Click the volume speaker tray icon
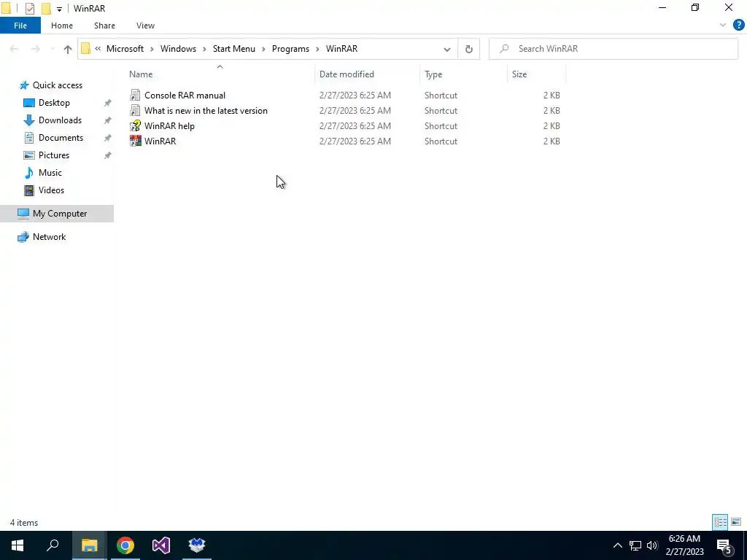The width and height of the screenshot is (747, 560). [x=652, y=545]
